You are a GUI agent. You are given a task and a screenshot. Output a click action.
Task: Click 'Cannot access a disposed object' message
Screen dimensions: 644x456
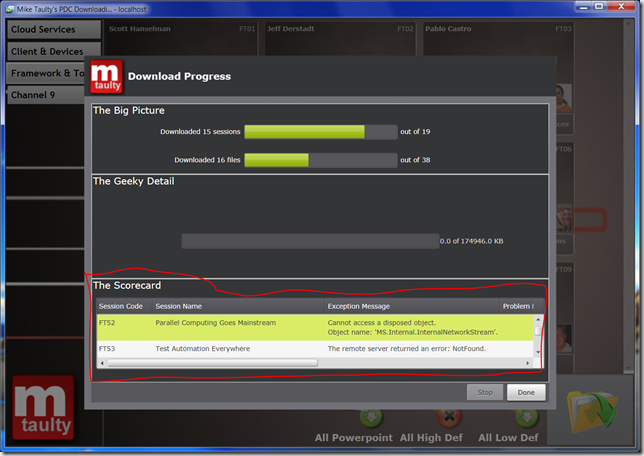(x=382, y=323)
